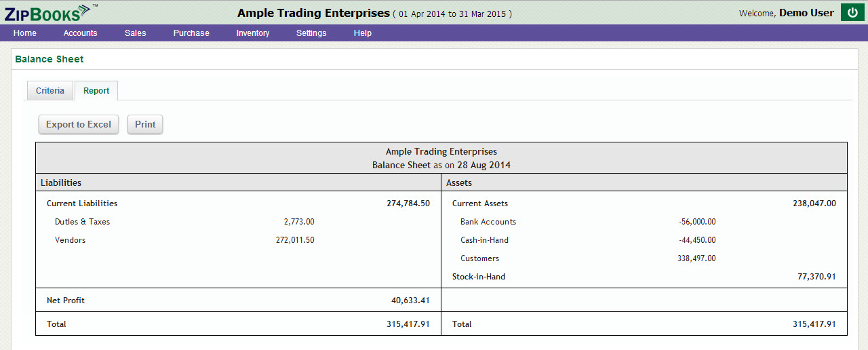868x350 pixels.
Task: Click the Customers asset entry
Action: pos(479,258)
